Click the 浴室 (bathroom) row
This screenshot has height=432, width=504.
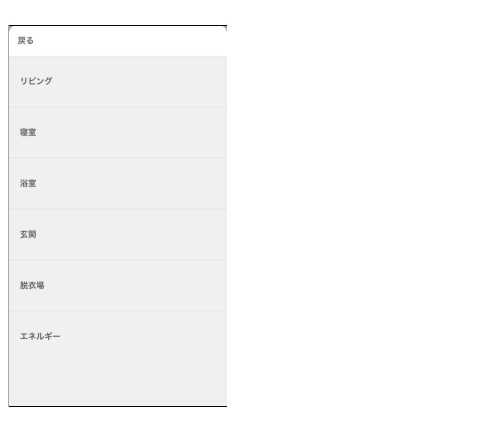(x=118, y=184)
